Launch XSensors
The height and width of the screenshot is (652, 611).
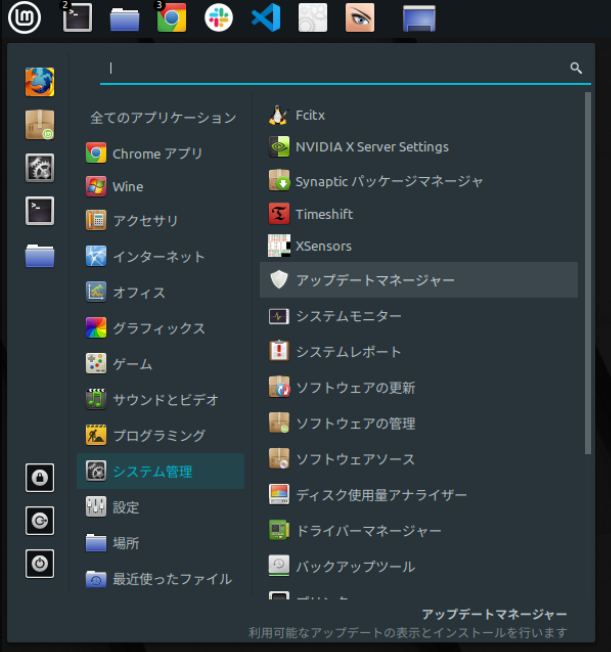pos(419,246)
